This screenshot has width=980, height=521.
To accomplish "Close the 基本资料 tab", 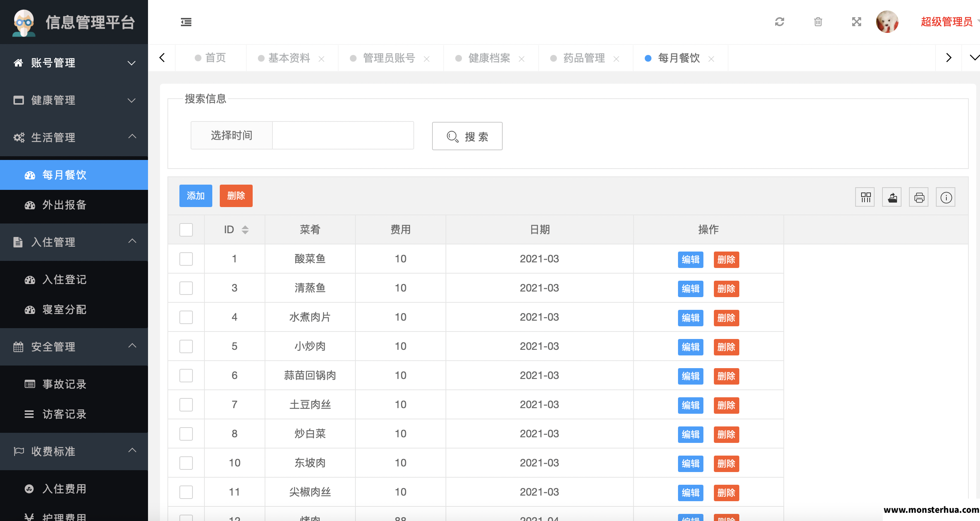I will pyautogui.click(x=321, y=59).
